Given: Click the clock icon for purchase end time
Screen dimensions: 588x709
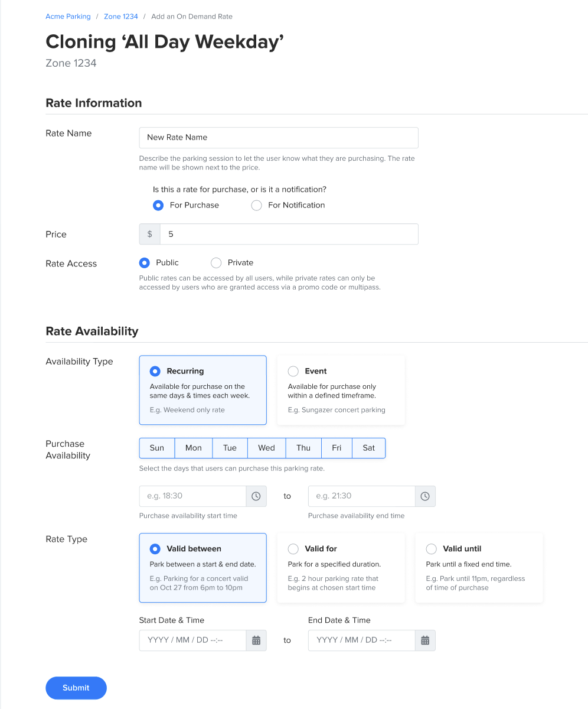Looking at the screenshot, I should (x=425, y=496).
